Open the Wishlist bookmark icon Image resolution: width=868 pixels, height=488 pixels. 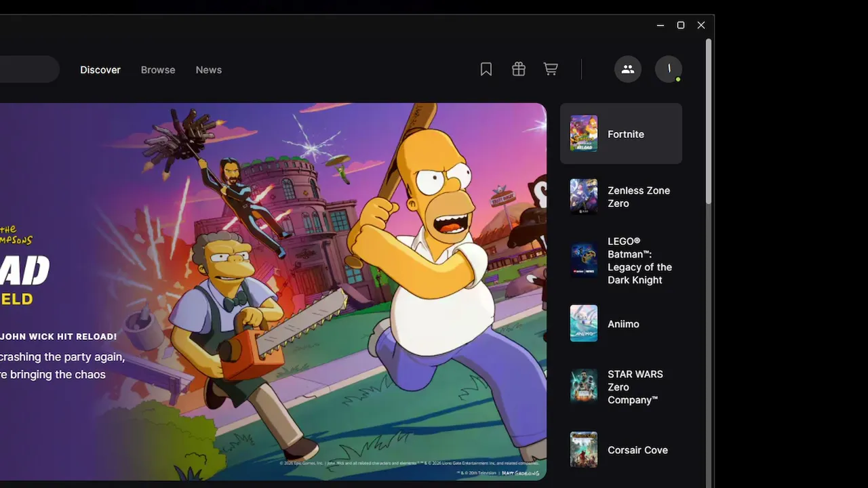pos(486,69)
